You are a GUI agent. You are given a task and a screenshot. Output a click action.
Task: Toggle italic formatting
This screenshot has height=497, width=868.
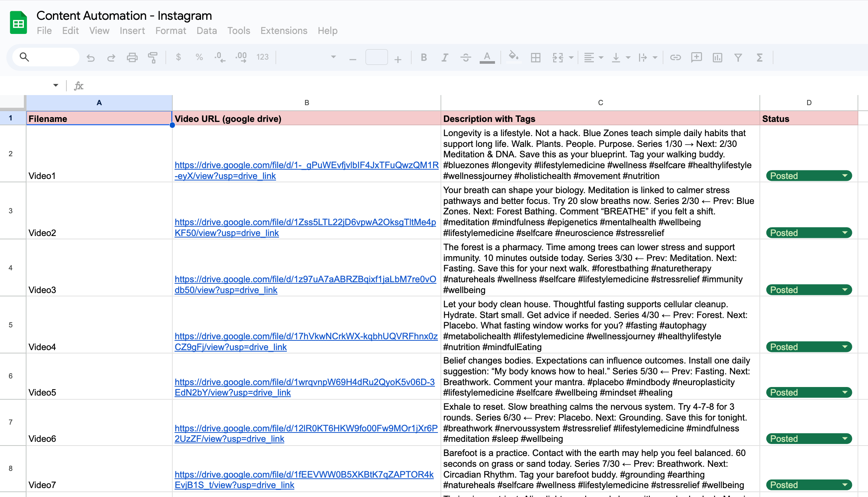point(445,57)
